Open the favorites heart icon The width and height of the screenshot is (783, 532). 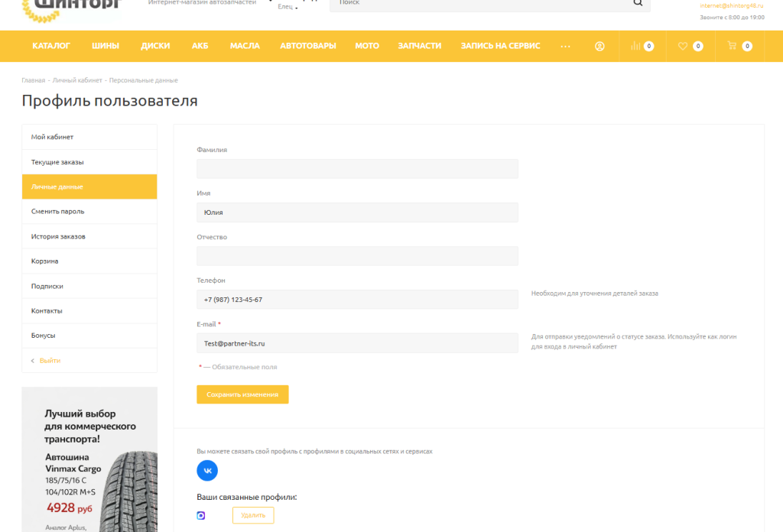tap(683, 46)
